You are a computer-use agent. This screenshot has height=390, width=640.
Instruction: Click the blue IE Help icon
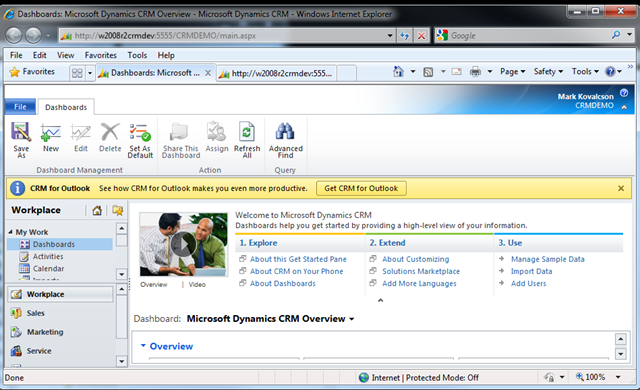[610, 72]
